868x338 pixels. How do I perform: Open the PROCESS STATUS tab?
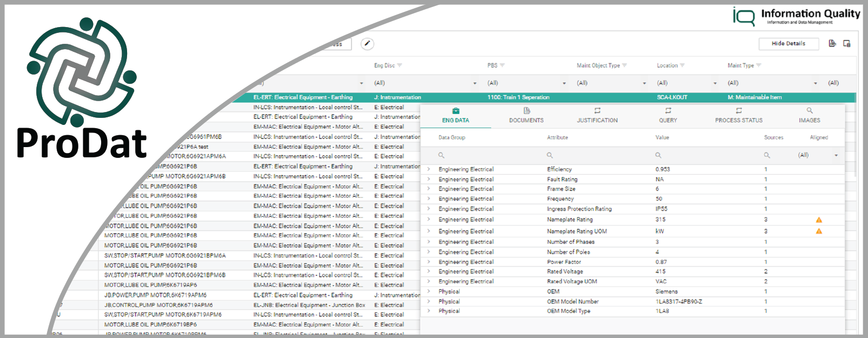click(x=739, y=116)
